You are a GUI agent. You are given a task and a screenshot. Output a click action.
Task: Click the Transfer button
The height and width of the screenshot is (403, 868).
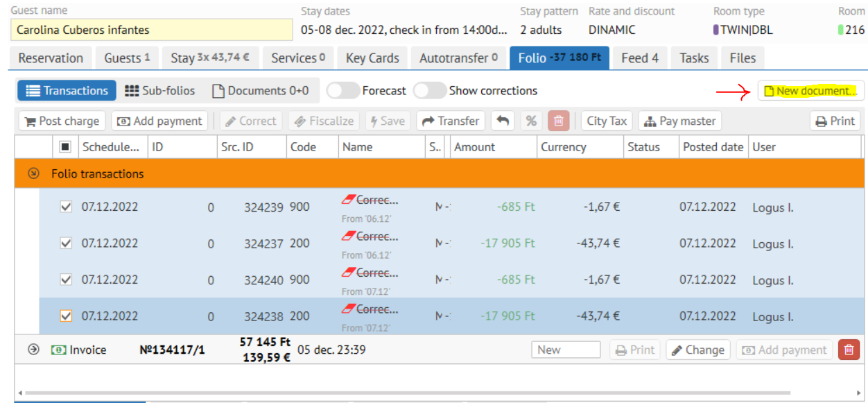pos(451,121)
